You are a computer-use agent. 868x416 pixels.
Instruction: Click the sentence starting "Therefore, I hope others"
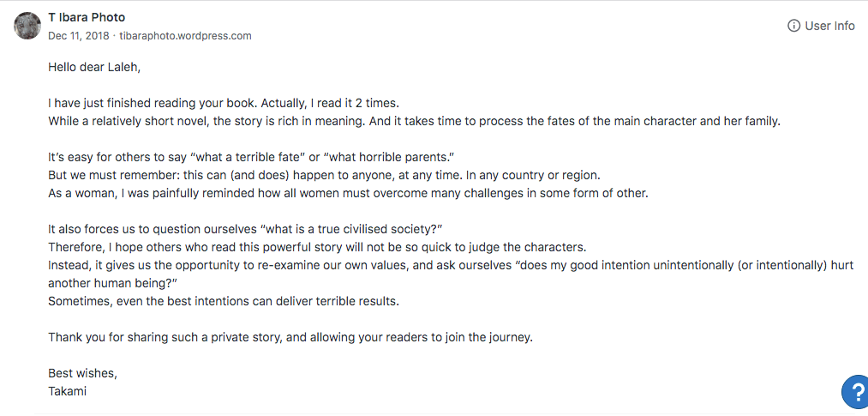(x=316, y=247)
